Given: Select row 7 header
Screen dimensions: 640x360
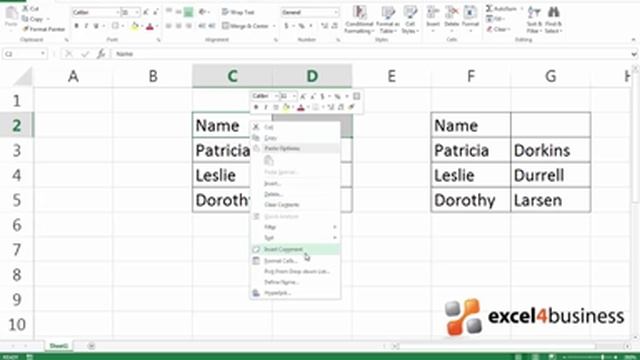Looking at the screenshot, I should point(16,249).
